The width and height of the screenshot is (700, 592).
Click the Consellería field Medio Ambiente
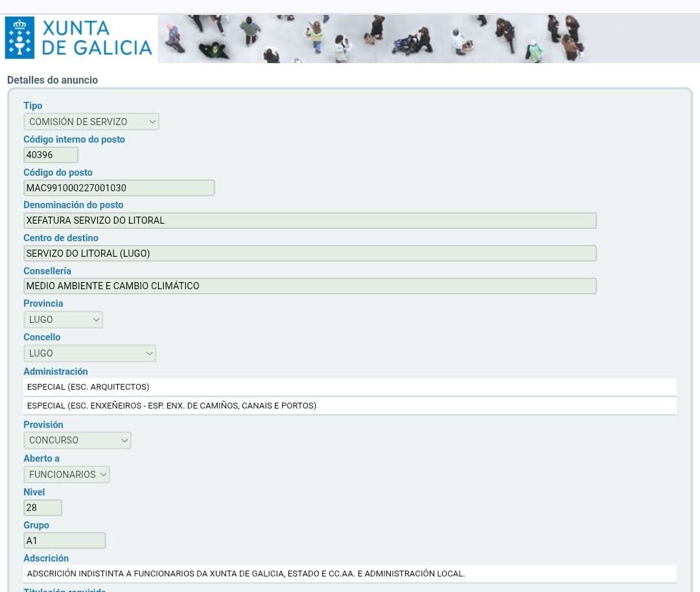[x=310, y=286]
